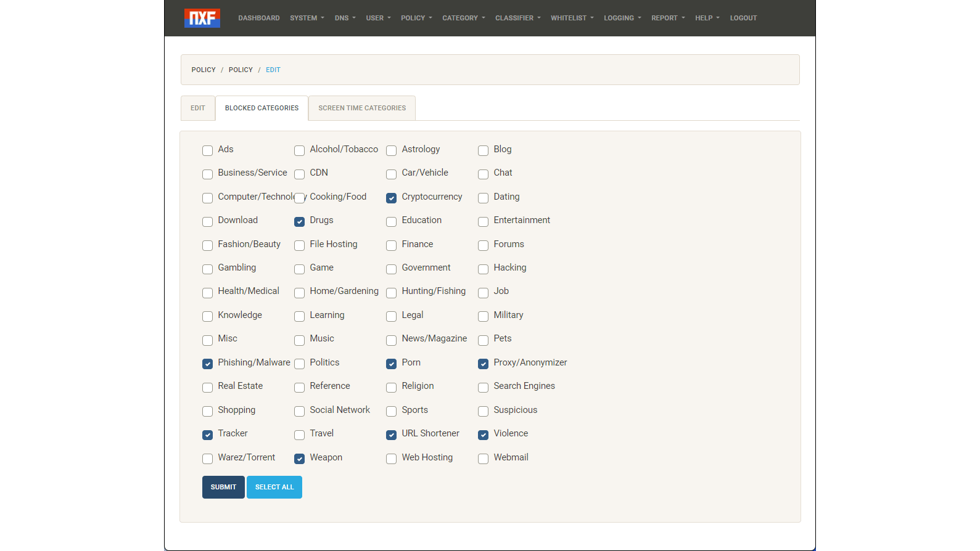Click the first Policy breadcrumb link

coord(204,70)
